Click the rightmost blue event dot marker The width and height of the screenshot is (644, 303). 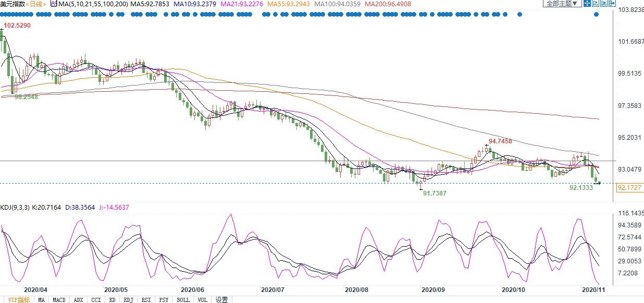pos(597,14)
